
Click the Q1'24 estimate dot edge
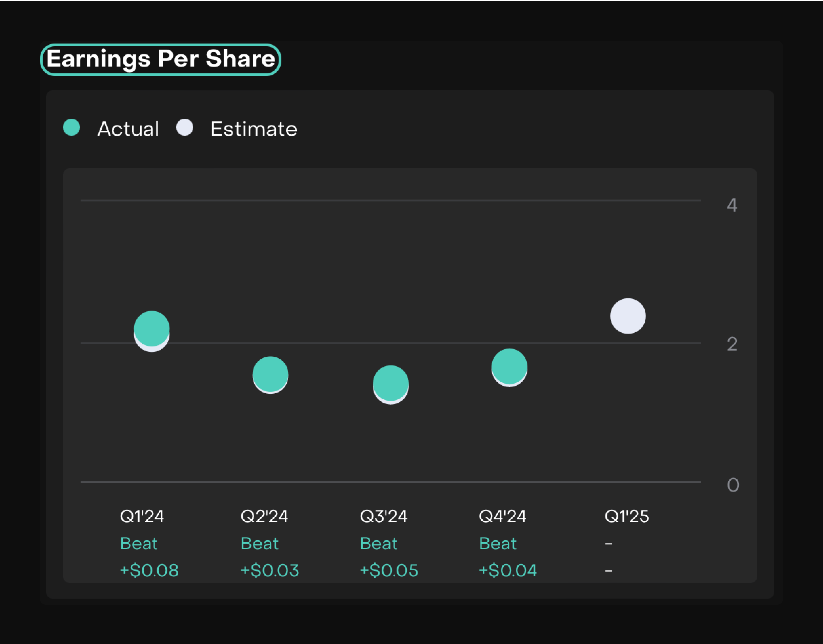[152, 349]
